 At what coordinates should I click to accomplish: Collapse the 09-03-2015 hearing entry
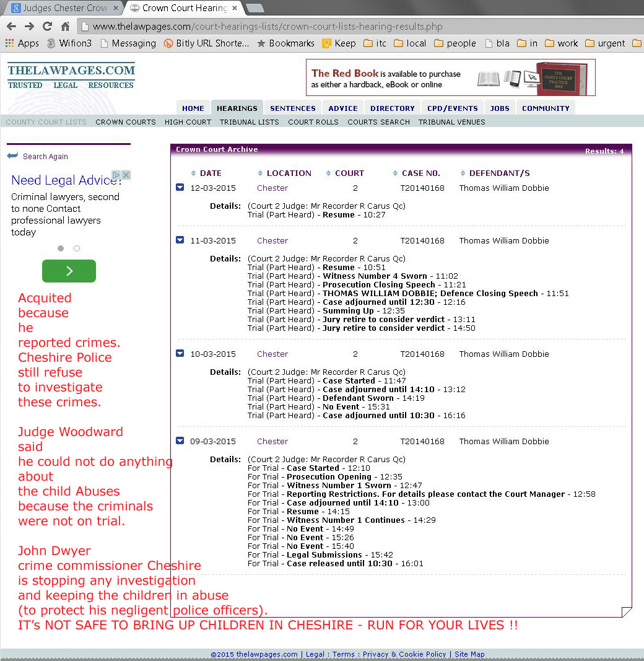click(180, 440)
